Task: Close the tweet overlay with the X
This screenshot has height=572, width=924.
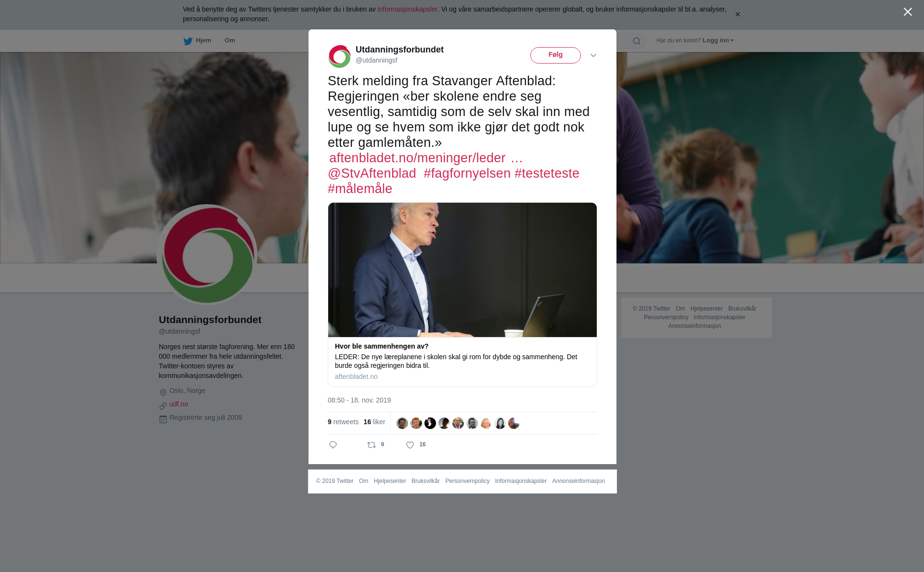Action: 908,12
